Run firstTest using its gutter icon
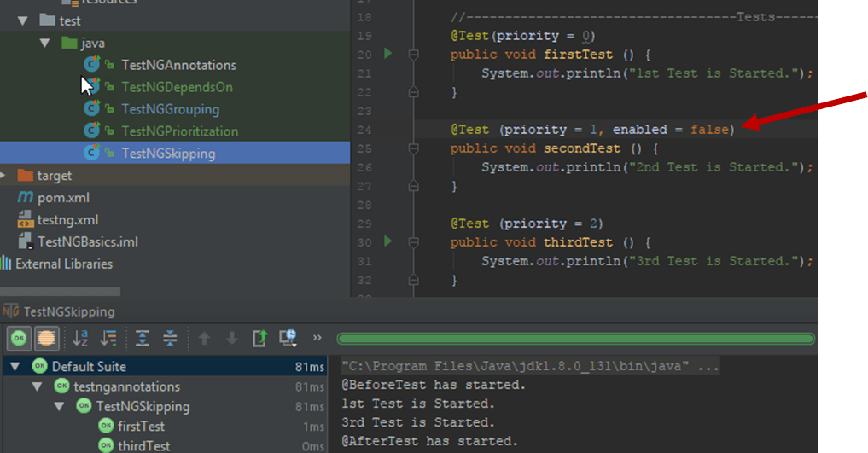868x453 pixels. click(388, 54)
